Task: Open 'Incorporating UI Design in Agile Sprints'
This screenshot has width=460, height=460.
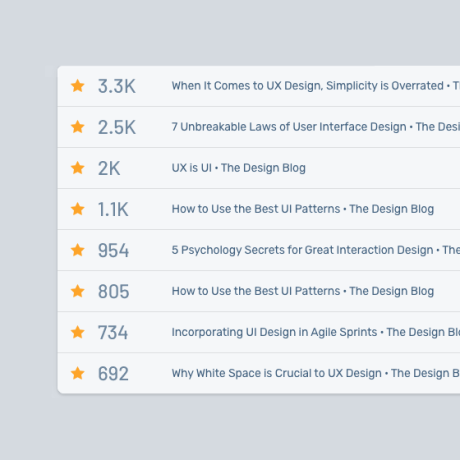Action: (316, 332)
